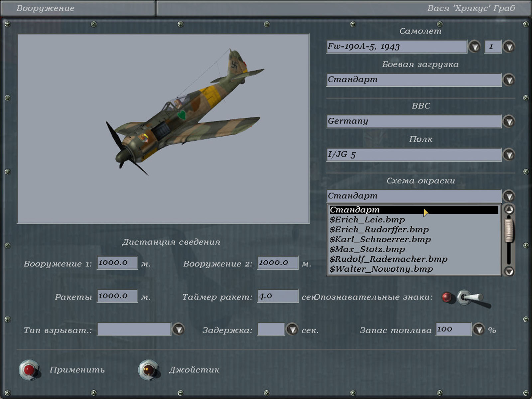This screenshot has width=532, height=399.
Task: Expand the Полк I/JG 5 dropdown
Action: (509, 155)
